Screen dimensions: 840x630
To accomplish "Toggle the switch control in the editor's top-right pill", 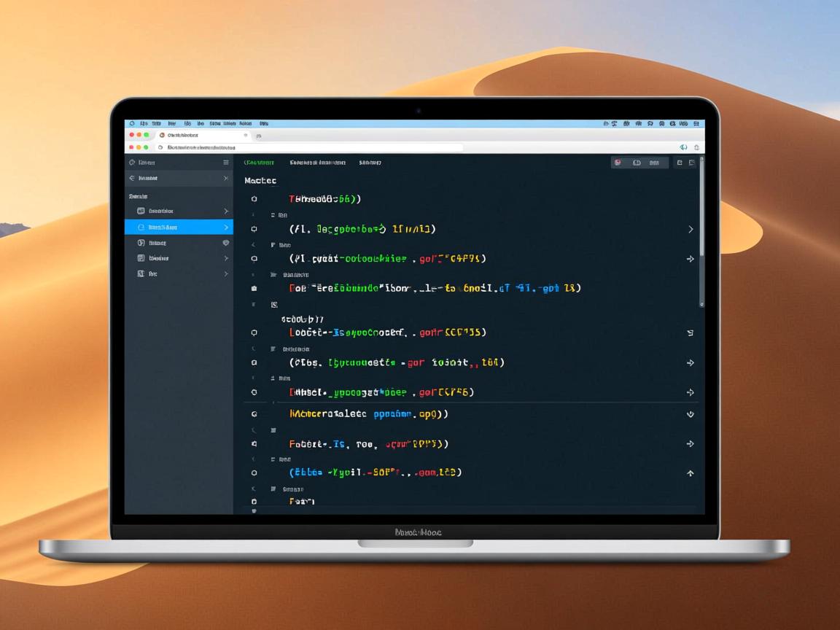I will click(638, 162).
